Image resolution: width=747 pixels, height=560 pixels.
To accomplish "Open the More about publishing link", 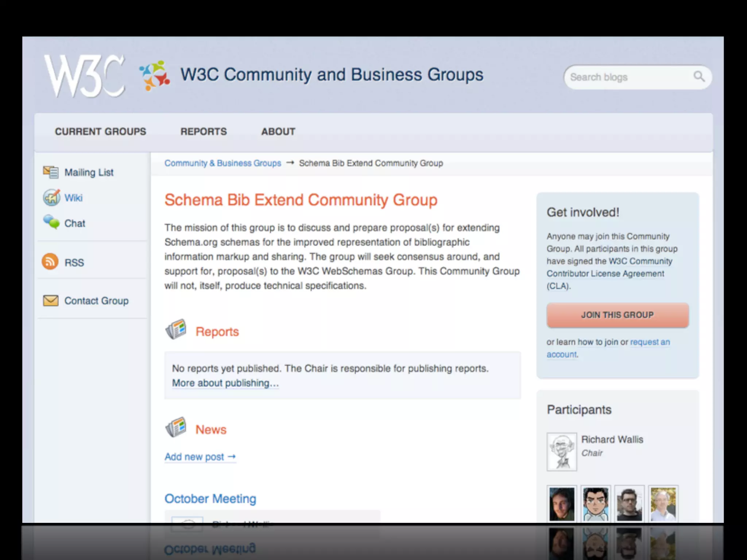I will [x=225, y=383].
